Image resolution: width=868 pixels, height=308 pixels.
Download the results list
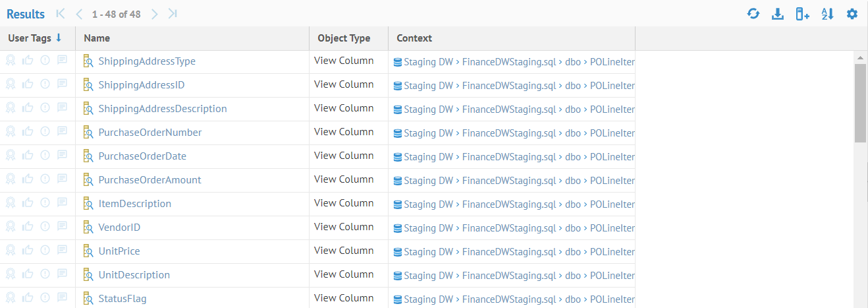coord(778,14)
